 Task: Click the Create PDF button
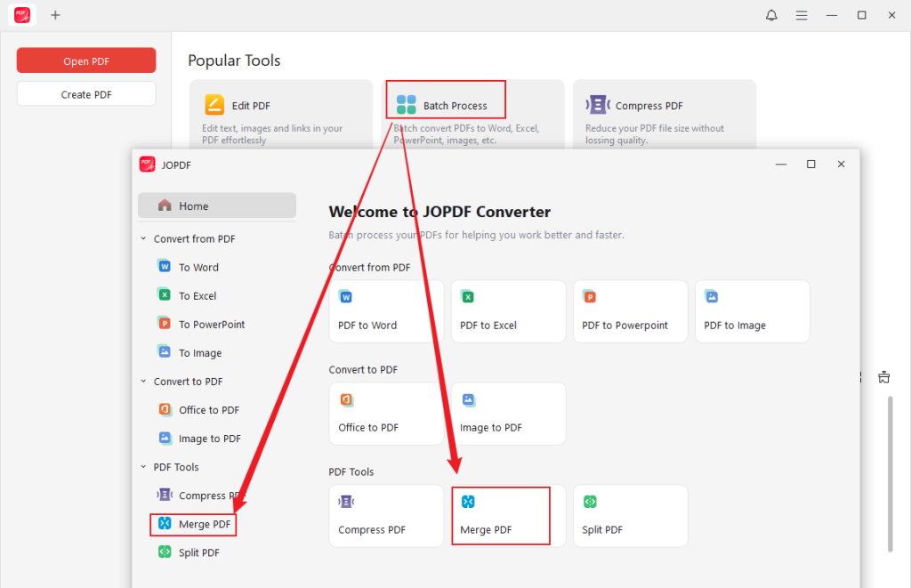[x=85, y=93]
